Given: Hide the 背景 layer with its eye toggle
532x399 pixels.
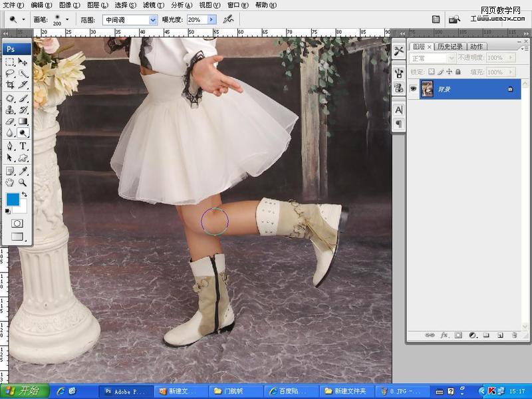Looking at the screenshot, I should click(x=413, y=88).
